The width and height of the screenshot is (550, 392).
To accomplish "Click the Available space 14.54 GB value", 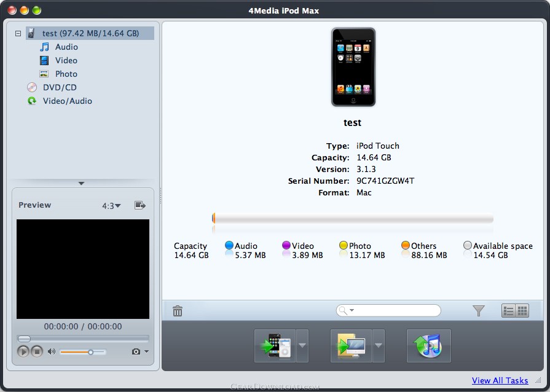I will point(490,255).
